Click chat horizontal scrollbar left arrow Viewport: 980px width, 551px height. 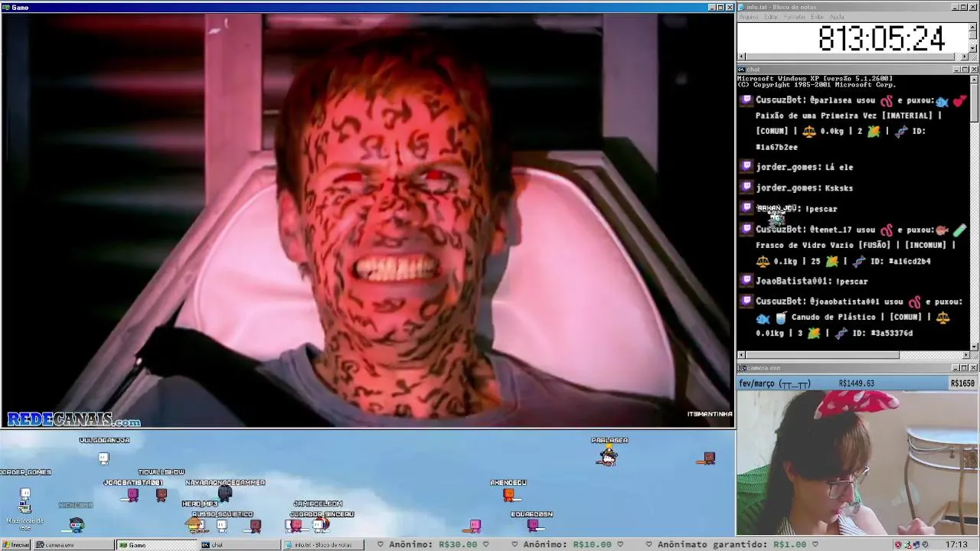(741, 355)
